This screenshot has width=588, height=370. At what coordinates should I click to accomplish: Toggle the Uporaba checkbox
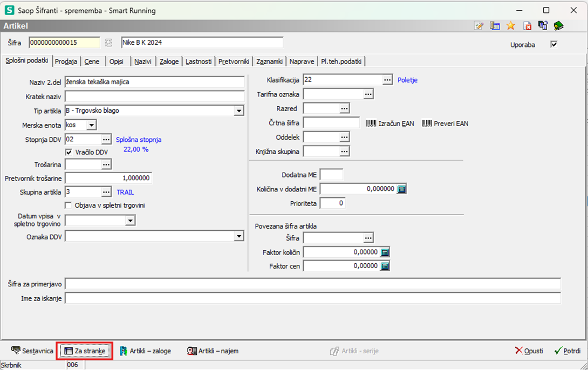554,44
